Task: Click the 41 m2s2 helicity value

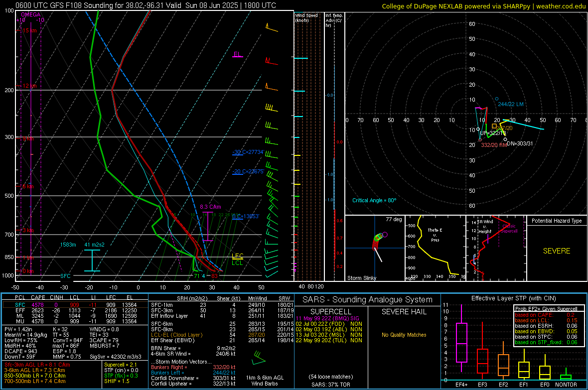Action: [x=94, y=245]
